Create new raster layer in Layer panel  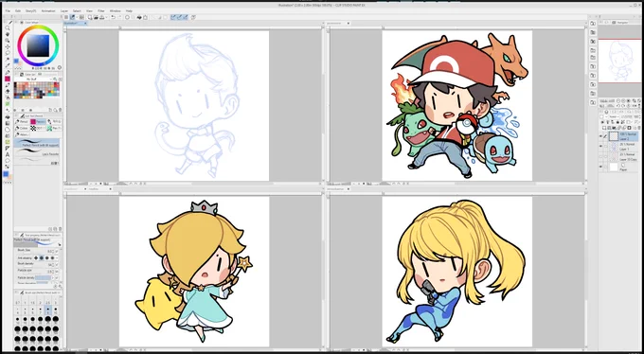(604, 128)
